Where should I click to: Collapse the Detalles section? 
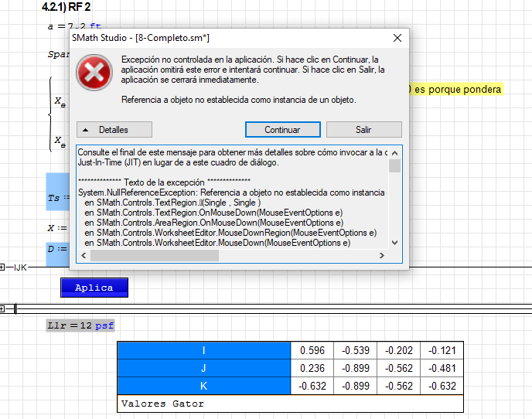click(114, 130)
